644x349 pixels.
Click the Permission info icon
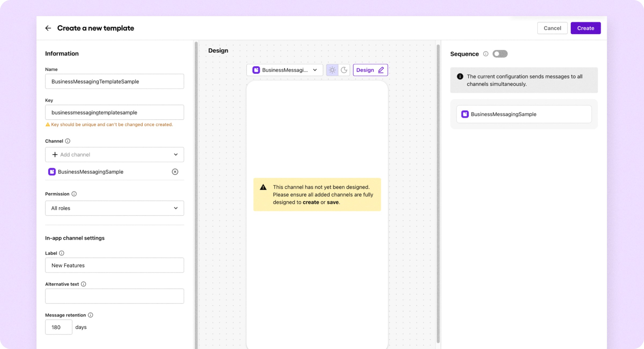click(74, 194)
